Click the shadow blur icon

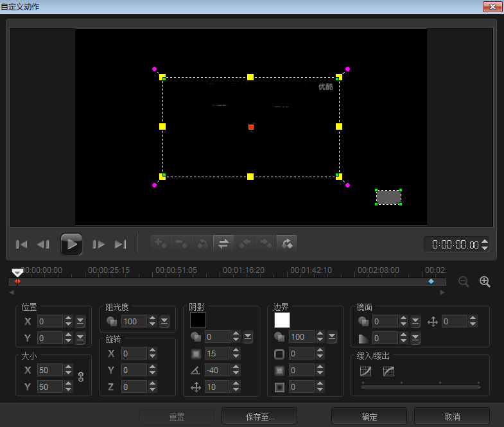(196, 354)
